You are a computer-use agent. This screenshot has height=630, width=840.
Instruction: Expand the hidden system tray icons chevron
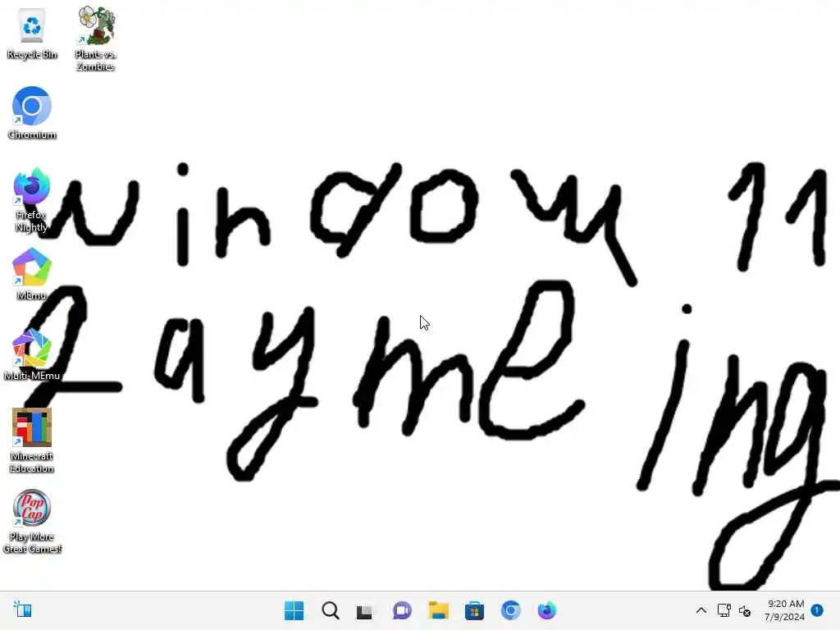701,610
